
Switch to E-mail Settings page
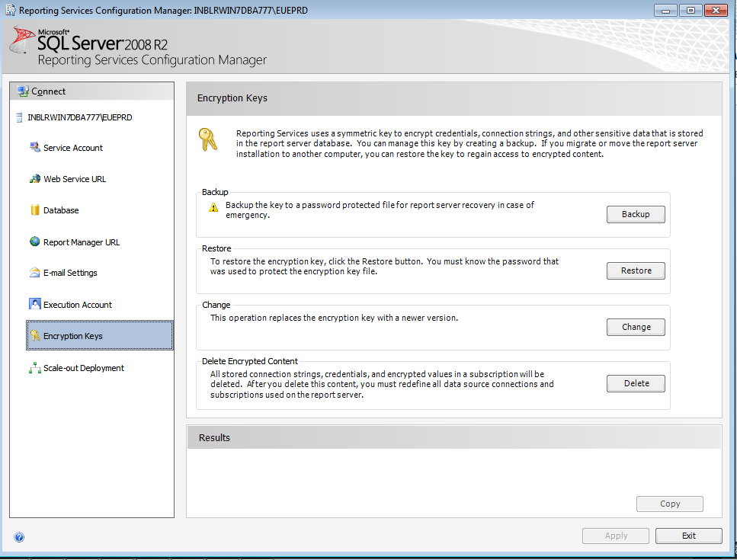click(70, 273)
